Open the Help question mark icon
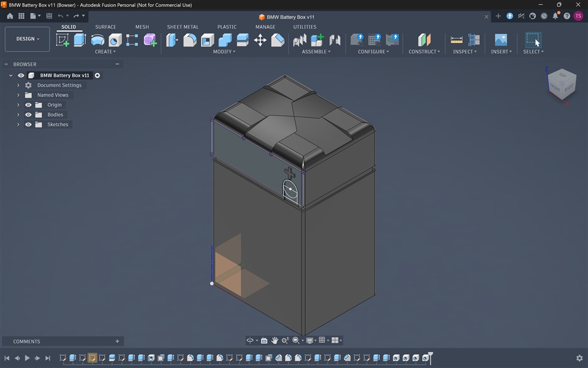Image resolution: width=588 pixels, height=368 pixels. (x=567, y=16)
